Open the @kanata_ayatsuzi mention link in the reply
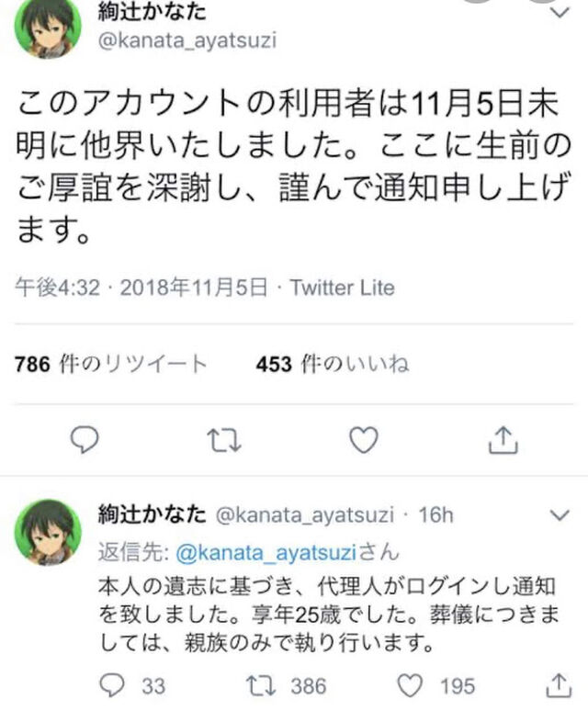588x711 pixels. tap(266, 553)
